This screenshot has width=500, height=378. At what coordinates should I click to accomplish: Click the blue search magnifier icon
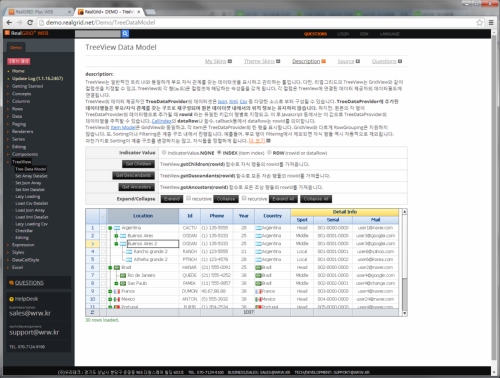[x=125, y=33]
